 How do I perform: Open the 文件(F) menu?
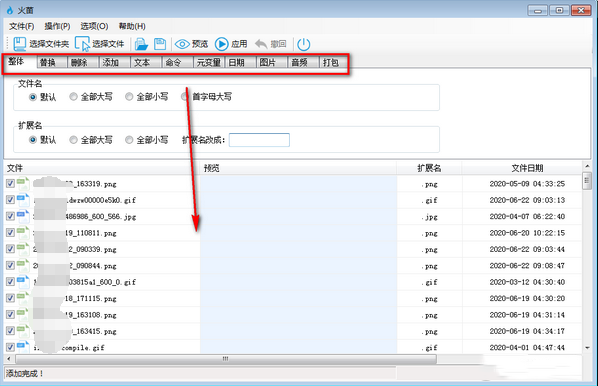[22, 26]
